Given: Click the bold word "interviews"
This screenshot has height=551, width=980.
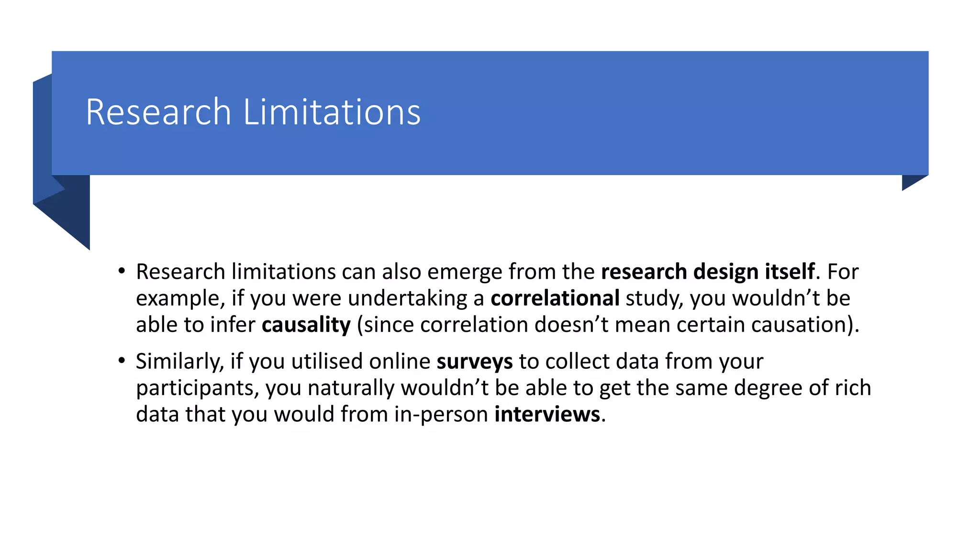Looking at the screenshot, I should point(547,414).
